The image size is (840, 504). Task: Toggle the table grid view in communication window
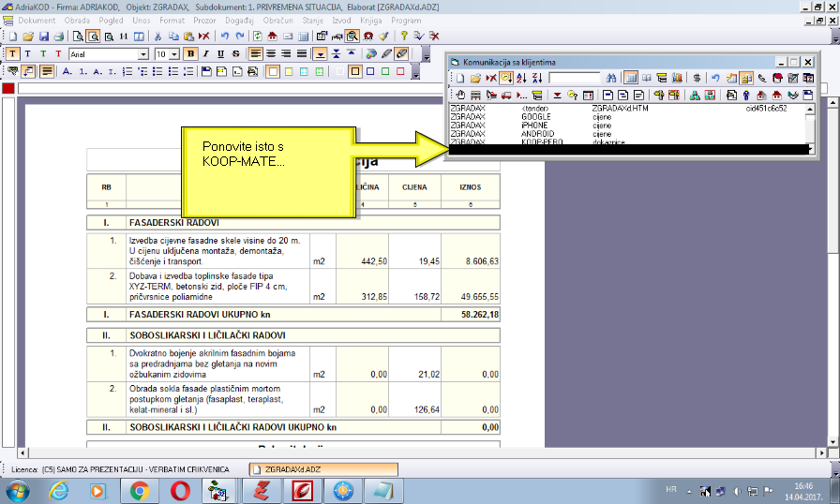631,78
